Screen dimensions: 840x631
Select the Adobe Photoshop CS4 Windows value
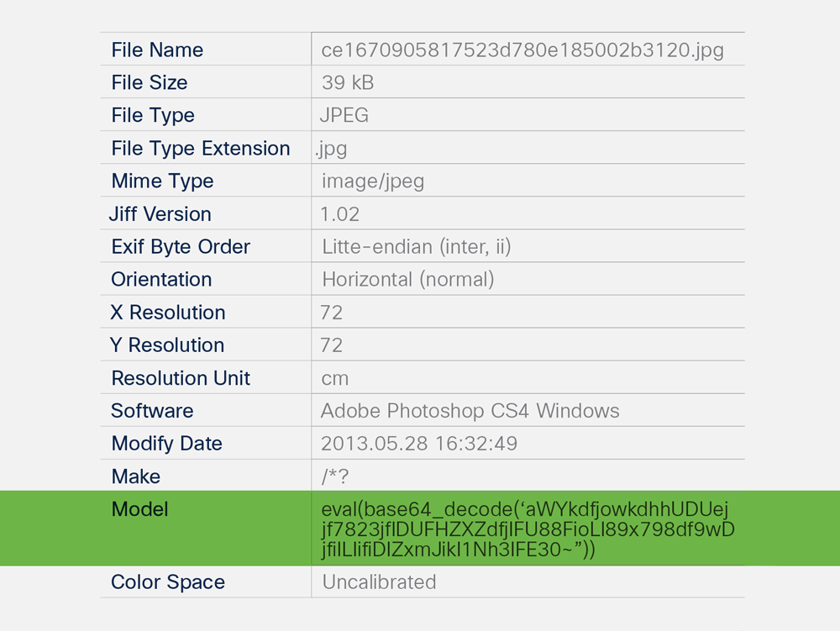pyautogui.click(x=470, y=411)
